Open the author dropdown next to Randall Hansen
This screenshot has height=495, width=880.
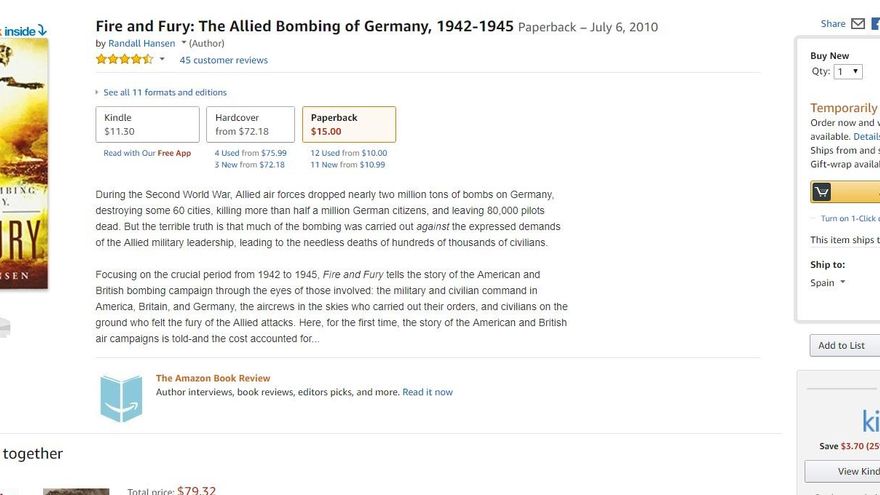click(184, 43)
